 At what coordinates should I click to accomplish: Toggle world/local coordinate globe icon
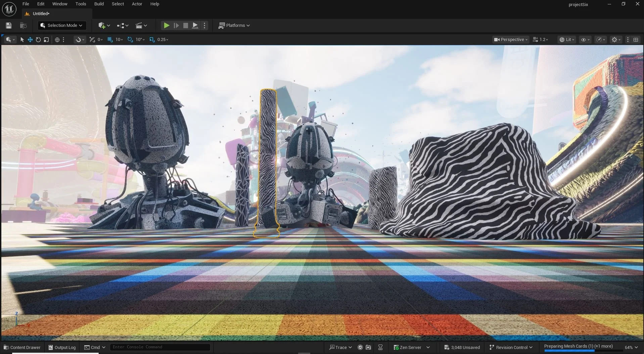57,40
